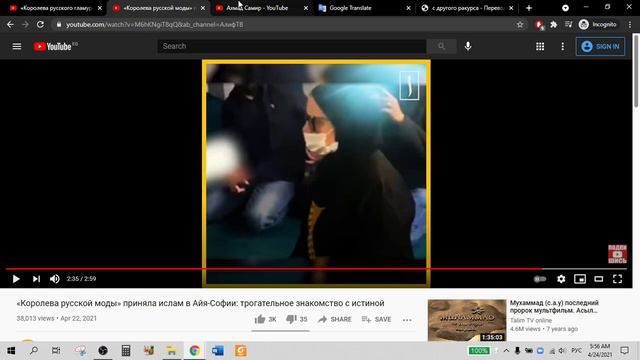Like the video with 3K likes
This screenshot has width=640, height=360.
coord(265,319)
